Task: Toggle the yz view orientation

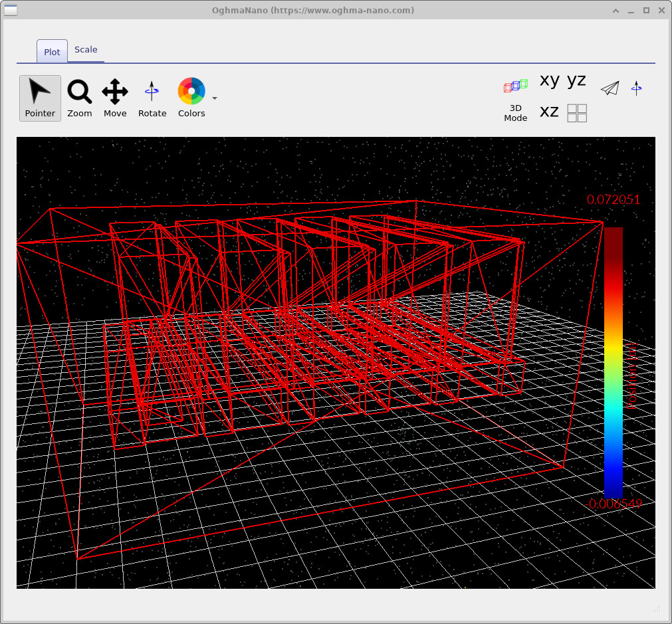Action: tap(577, 80)
